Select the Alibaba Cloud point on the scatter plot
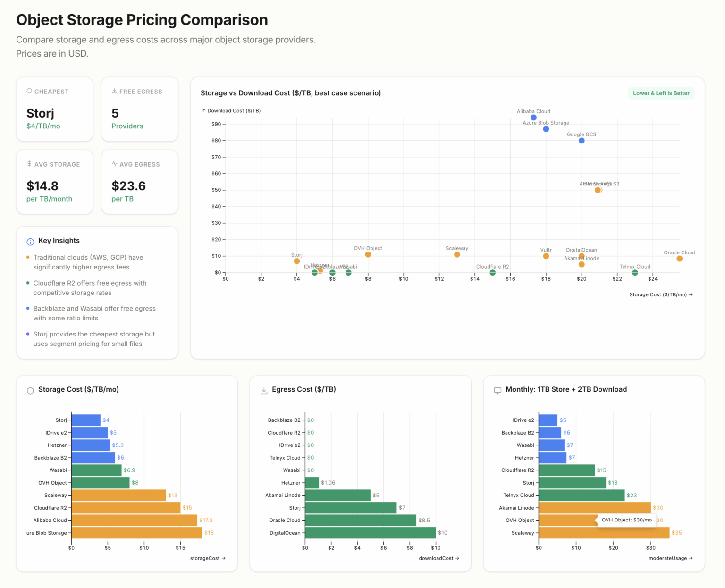Viewport: 725px width, 588px height. tap(533, 118)
